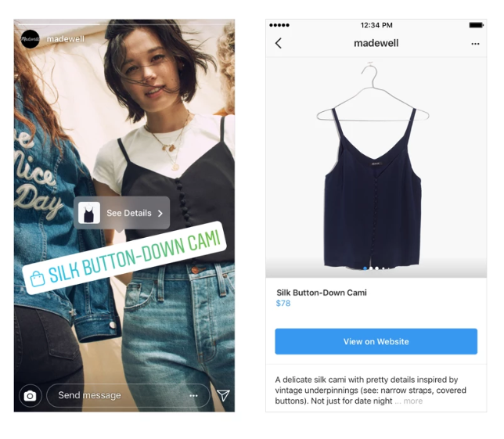Screen dimensions: 504x439
Task: Tap the Silk Button-Down Cami product sticker
Action: (124, 257)
